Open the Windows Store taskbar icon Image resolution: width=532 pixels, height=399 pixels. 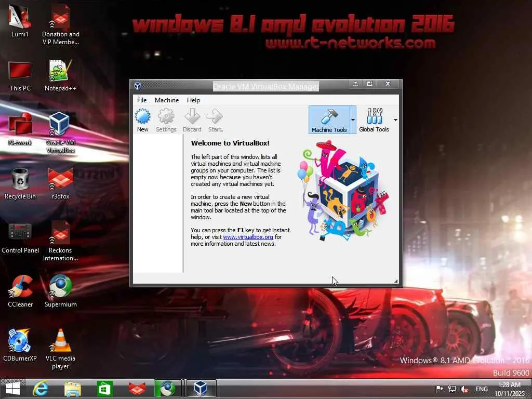click(x=104, y=389)
